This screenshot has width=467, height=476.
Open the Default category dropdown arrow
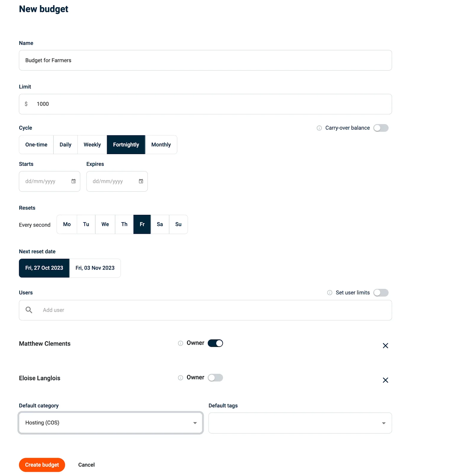pyautogui.click(x=195, y=423)
